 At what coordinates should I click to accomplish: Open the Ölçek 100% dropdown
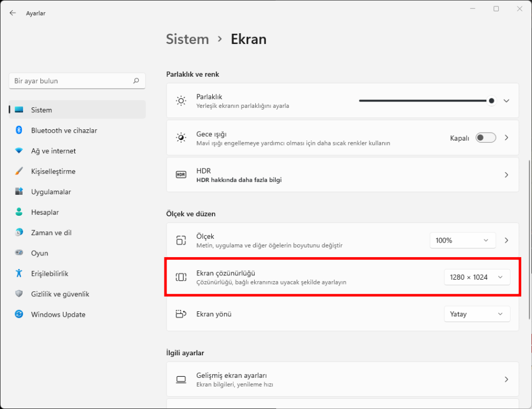point(462,240)
